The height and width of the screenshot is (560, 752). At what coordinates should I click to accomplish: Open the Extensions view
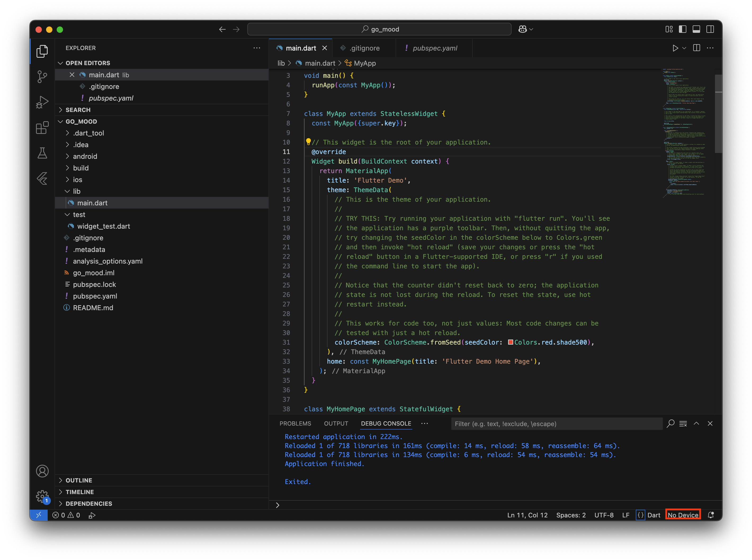[42, 128]
